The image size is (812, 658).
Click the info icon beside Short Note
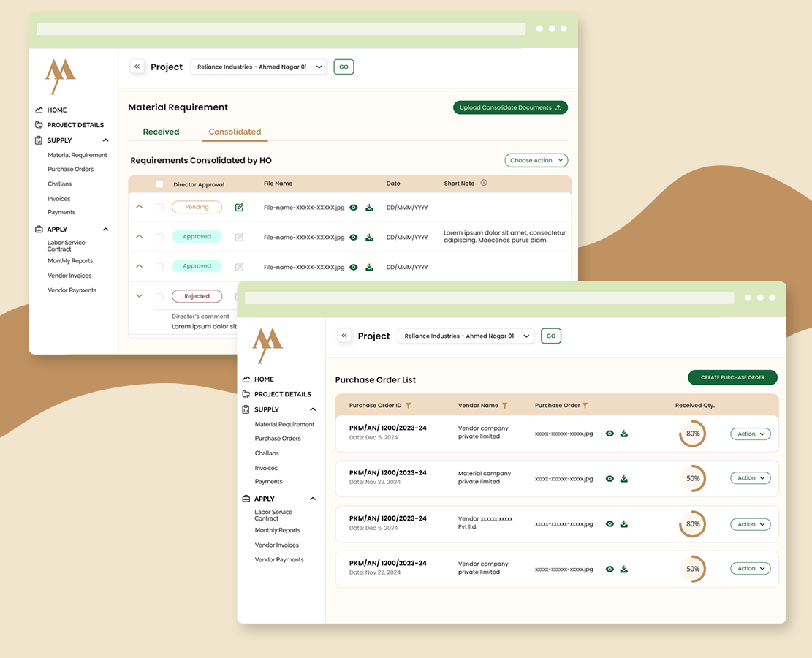click(x=484, y=184)
